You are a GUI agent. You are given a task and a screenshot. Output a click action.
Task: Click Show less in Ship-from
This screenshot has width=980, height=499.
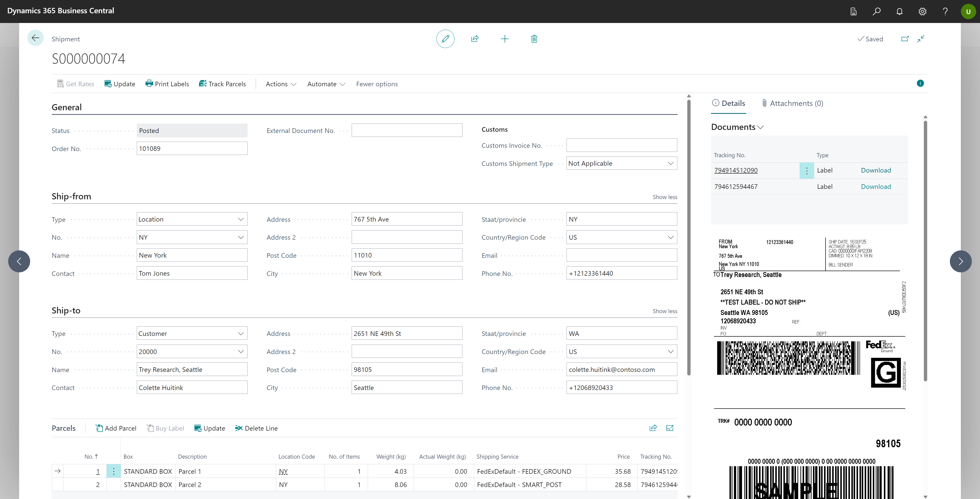665,197
